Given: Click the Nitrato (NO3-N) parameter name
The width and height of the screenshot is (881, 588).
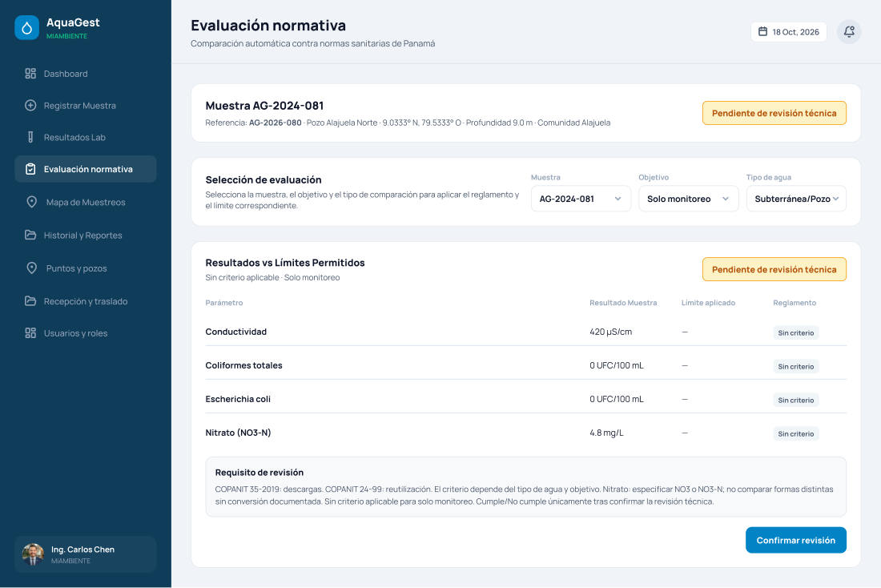Looking at the screenshot, I should tap(238, 433).
